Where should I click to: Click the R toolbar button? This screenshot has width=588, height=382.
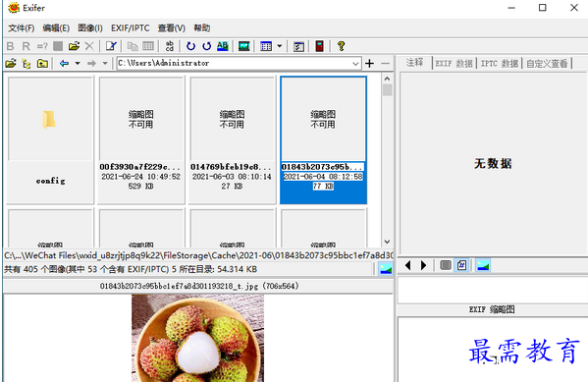click(x=26, y=46)
